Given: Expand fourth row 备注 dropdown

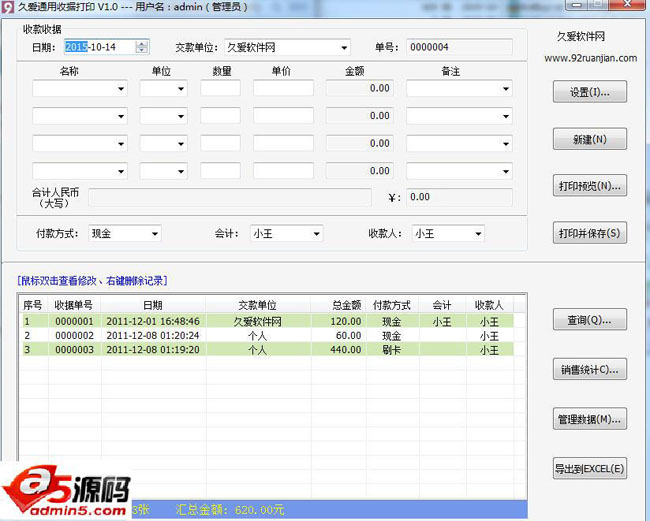Looking at the screenshot, I should pos(505,171).
